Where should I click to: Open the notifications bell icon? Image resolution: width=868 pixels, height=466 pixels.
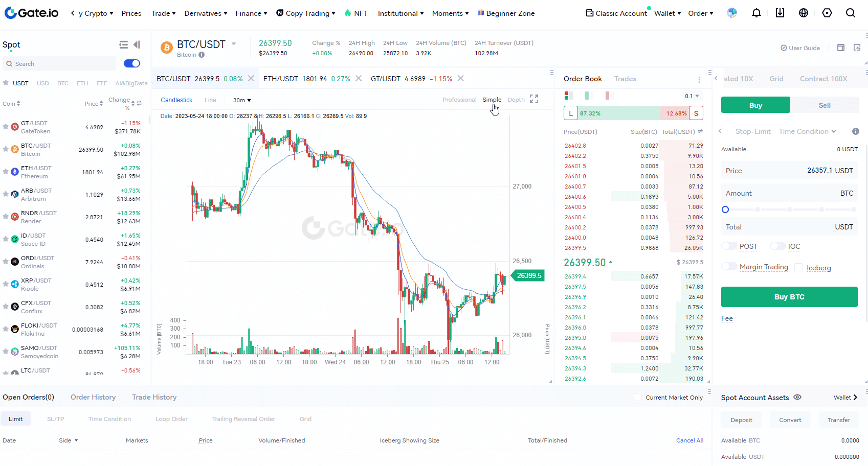pyautogui.click(x=756, y=13)
